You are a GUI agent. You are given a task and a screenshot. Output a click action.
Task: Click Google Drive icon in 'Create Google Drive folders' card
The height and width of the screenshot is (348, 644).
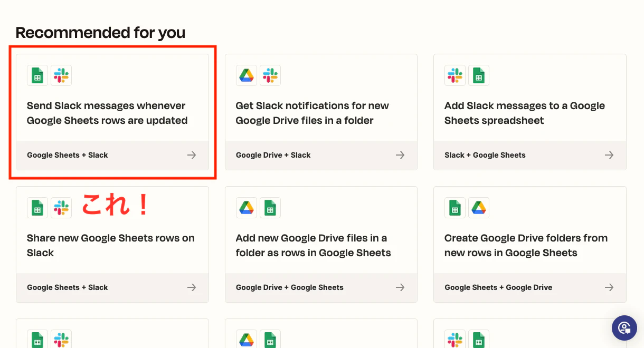pos(479,208)
